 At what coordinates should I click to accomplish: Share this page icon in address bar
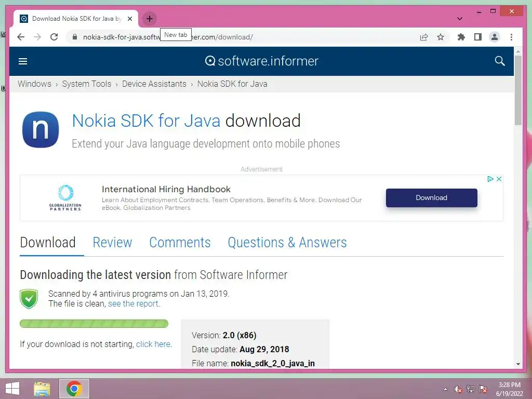[x=424, y=37]
